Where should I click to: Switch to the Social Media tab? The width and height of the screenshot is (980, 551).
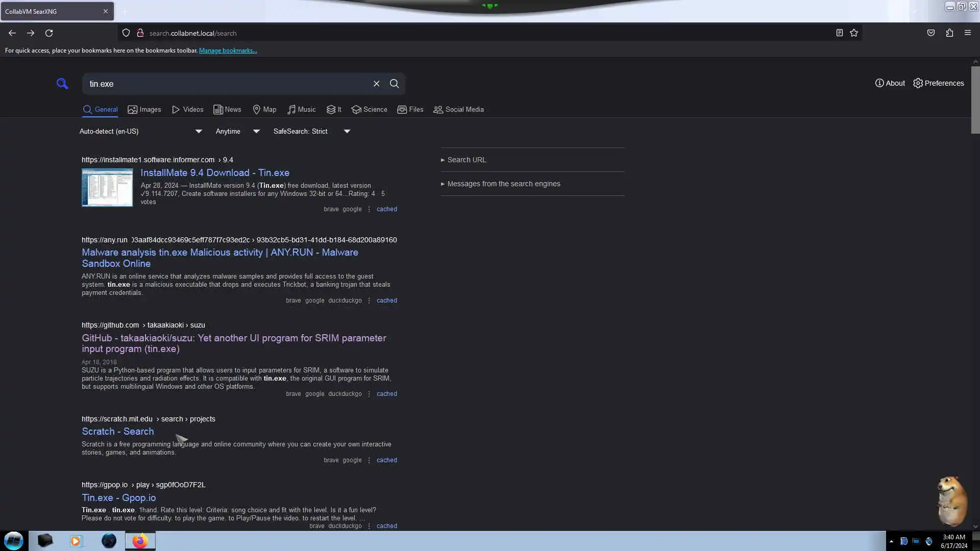pos(458,110)
